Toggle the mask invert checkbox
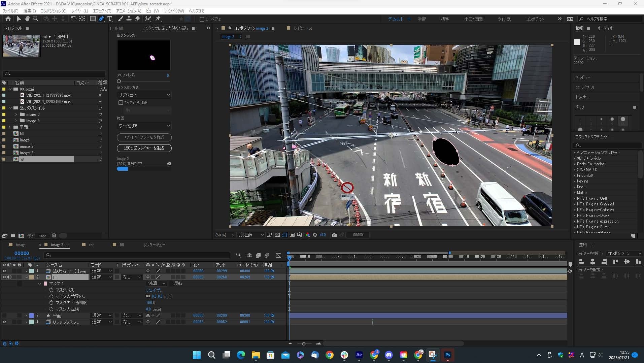 (x=171, y=284)
